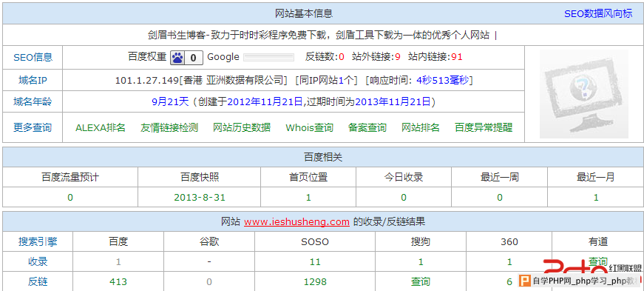This screenshot has height=291, width=644.
Task: Open 友情链接检测 link
Action: point(169,127)
